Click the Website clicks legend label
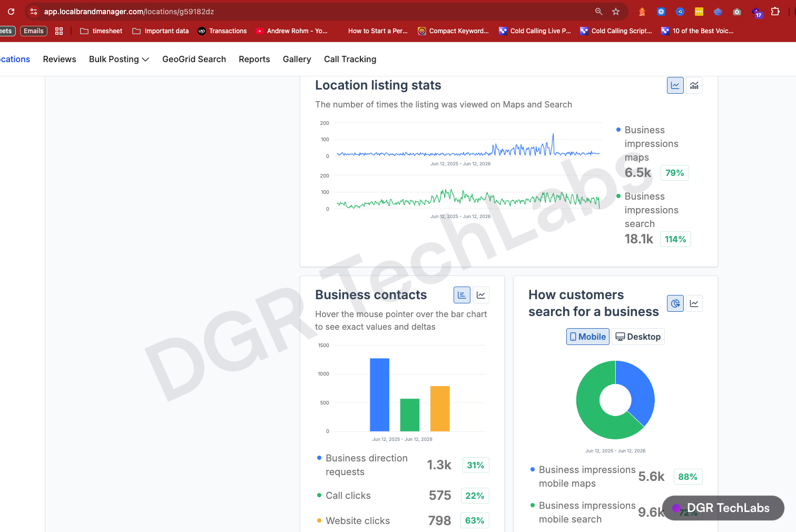 (358, 520)
